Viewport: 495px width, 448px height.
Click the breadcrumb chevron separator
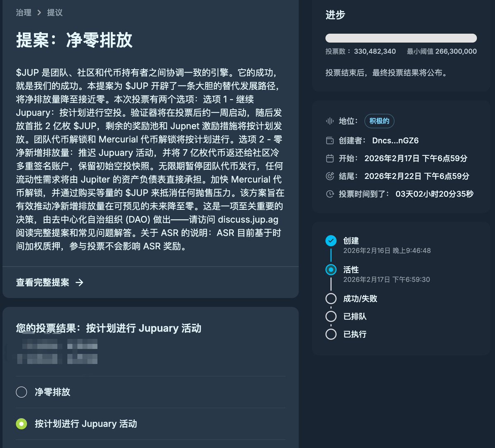click(39, 13)
